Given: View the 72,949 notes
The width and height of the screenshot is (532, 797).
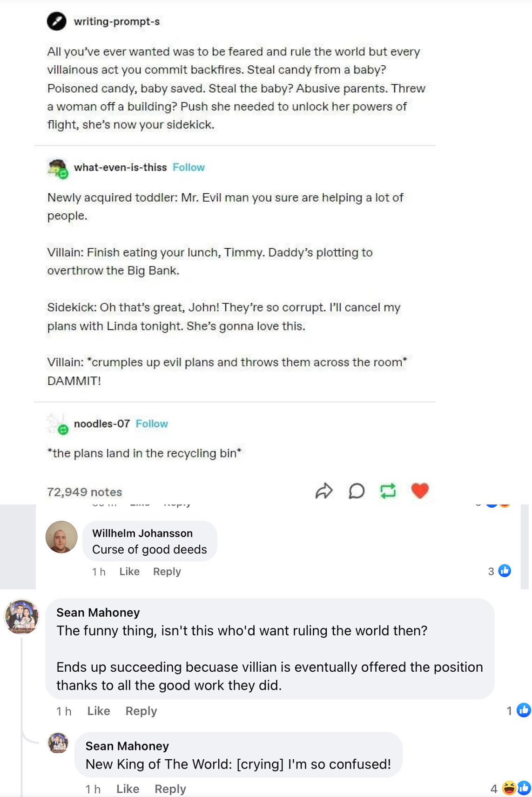Looking at the screenshot, I should [x=85, y=492].
